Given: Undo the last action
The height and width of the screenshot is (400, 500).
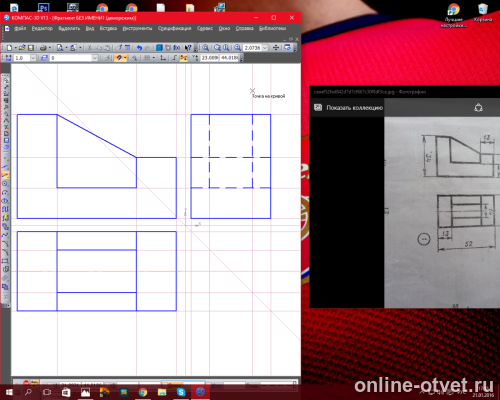Looking at the screenshot, I should [139, 48].
